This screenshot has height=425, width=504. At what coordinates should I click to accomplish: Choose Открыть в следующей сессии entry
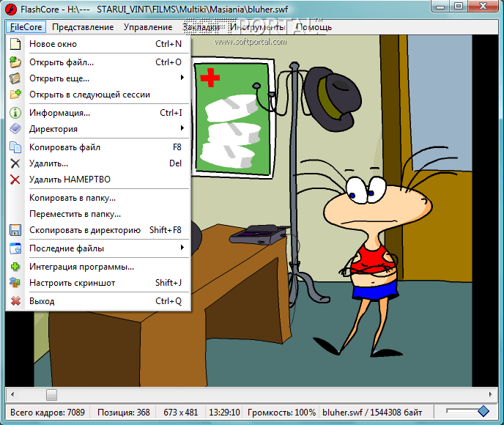[x=98, y=95]
